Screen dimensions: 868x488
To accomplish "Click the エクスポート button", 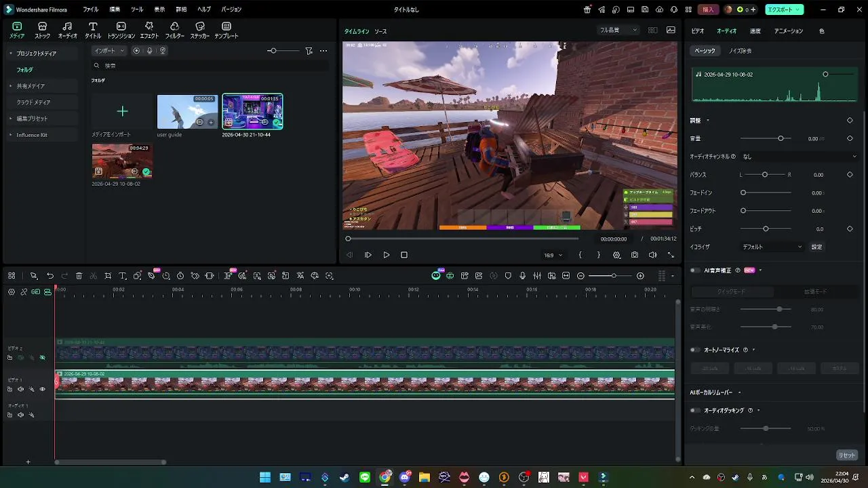I will [x=785, y=9].
